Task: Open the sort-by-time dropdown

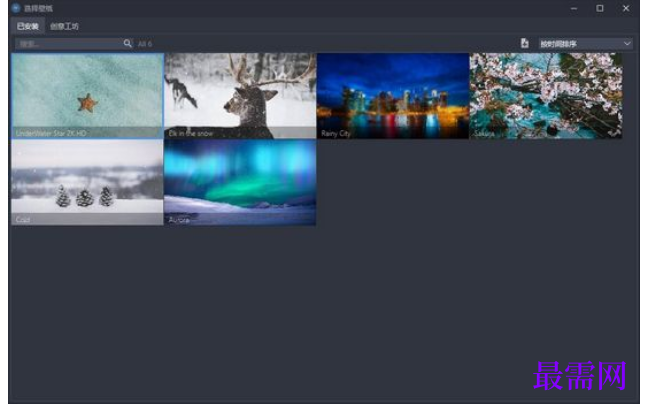Action: (585, 44)
